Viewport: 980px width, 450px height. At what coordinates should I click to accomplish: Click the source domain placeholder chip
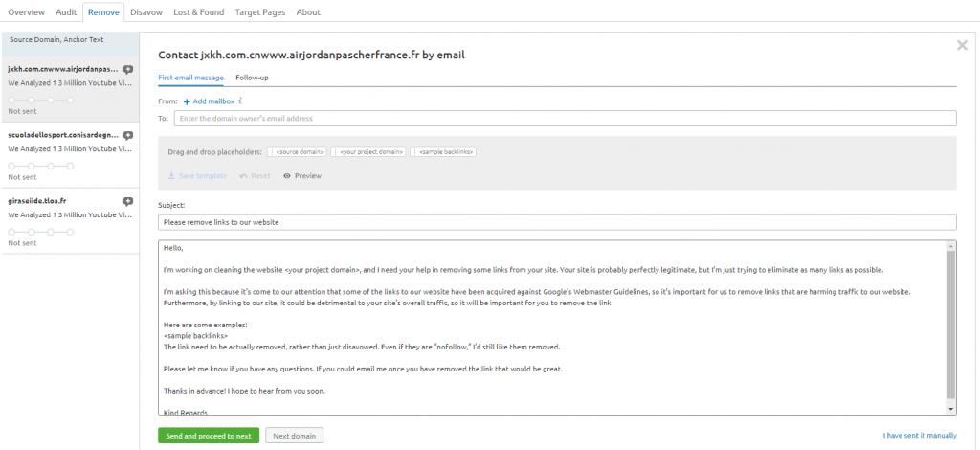click(x=299, y=152)
